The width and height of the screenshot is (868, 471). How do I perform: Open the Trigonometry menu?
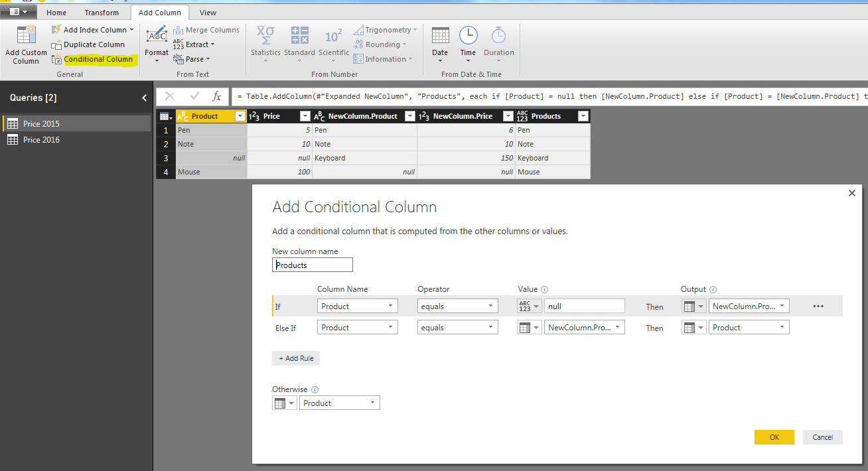click(385, 30)
